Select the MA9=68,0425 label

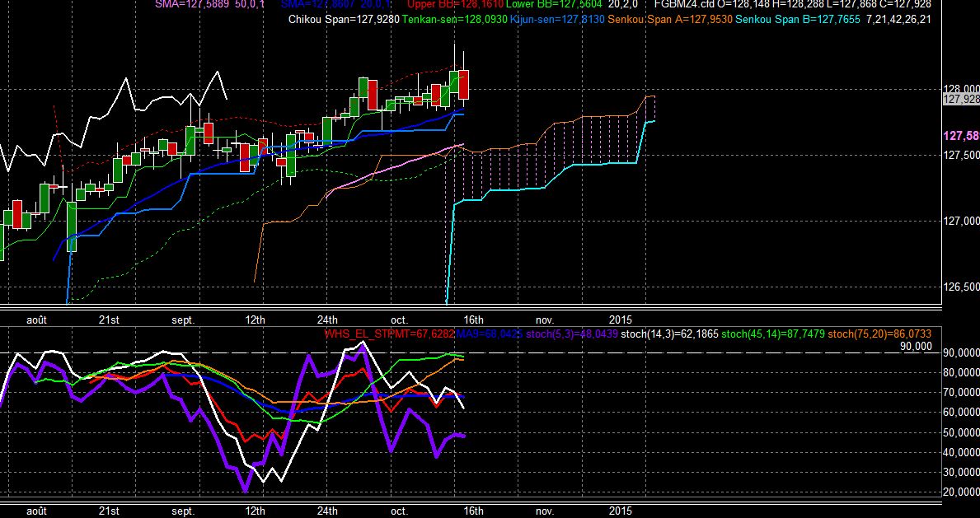click(490, 334)
